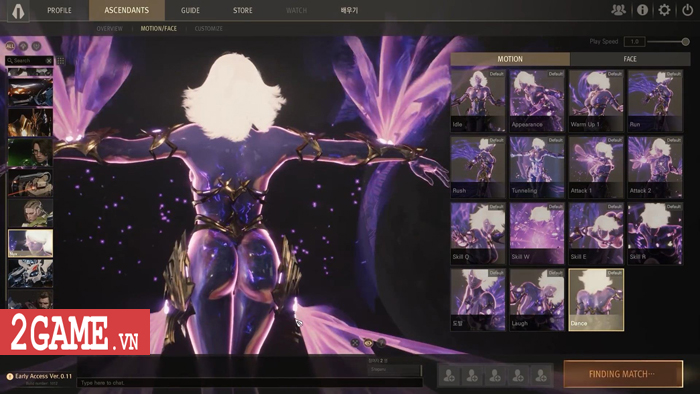
Task: Select the MOTION panel tab
Action: (x=510, y=59)
